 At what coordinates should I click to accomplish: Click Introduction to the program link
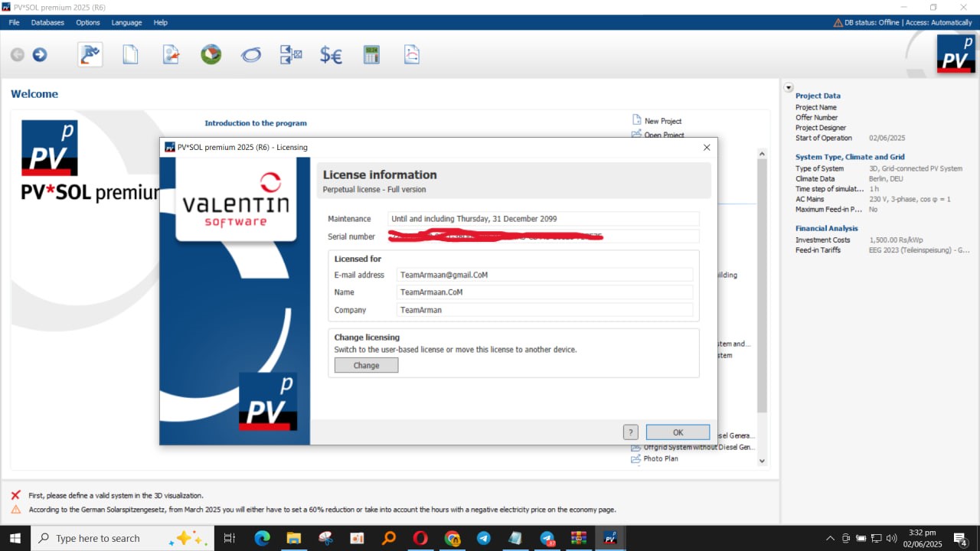(x=256, y=122)
